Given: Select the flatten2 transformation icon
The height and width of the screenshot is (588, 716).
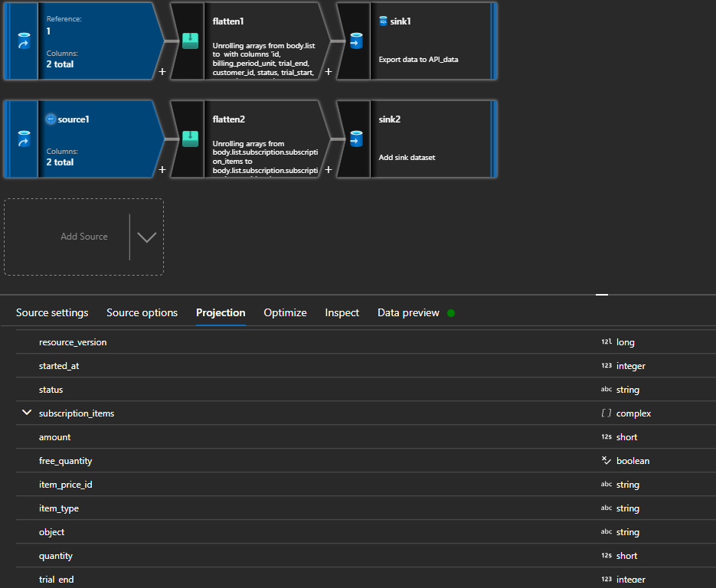Looking at the screenshot, I should coord(190,139).
